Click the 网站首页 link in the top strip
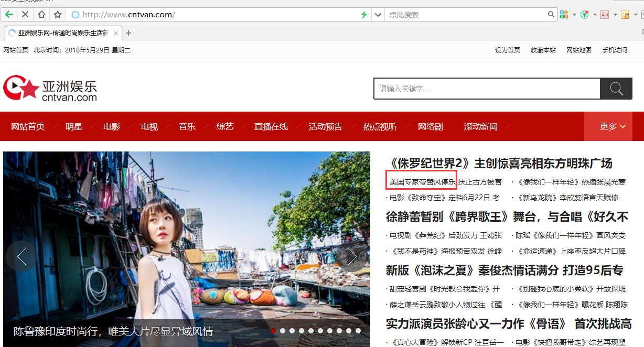Viewport: 644px width, 347px height. coord(16,50)
